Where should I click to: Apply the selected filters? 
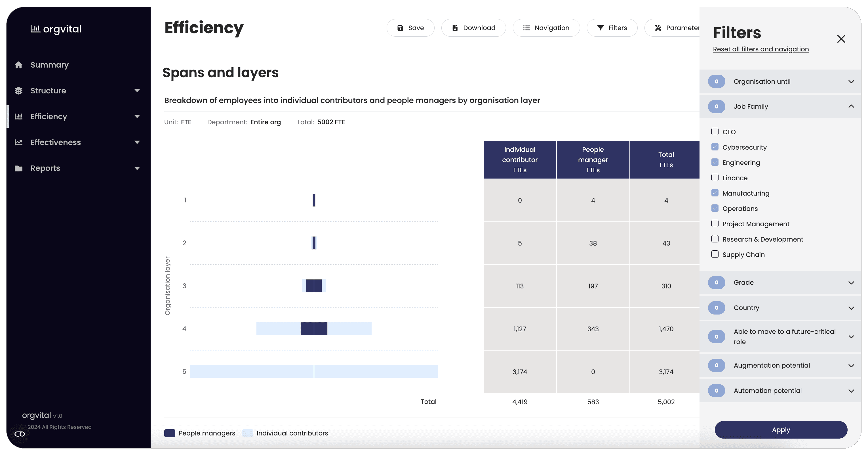(x=781, y=430)
